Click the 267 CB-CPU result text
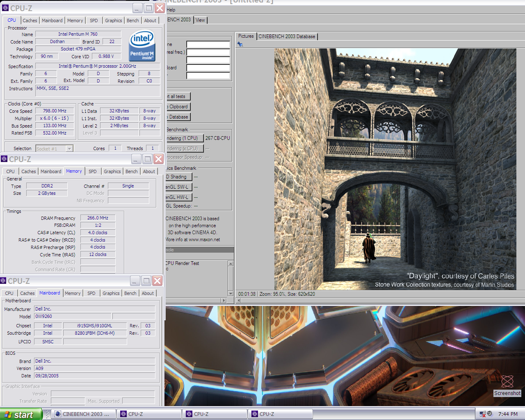Screen dimensions: 525x420 217,138
